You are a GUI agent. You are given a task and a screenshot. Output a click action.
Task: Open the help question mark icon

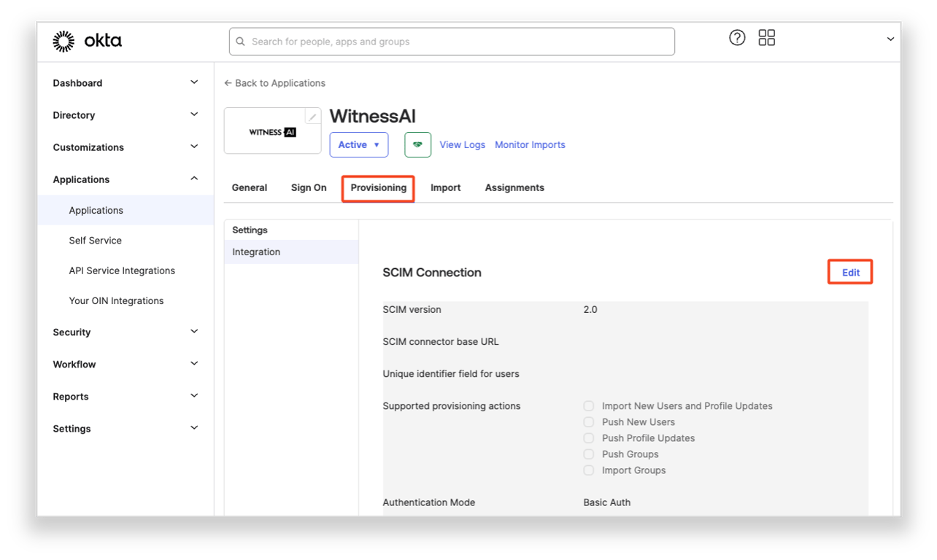click(x=737, y=38)
